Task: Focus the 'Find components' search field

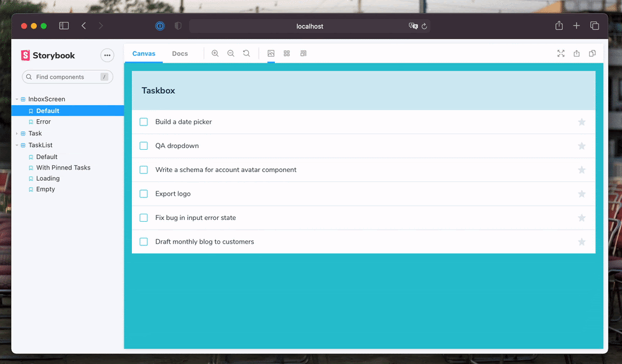Action: click(65, 77)
